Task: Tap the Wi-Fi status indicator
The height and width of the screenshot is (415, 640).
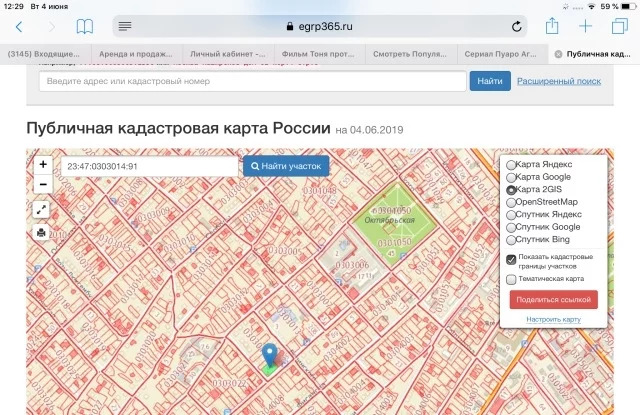Action: [591, 7]
